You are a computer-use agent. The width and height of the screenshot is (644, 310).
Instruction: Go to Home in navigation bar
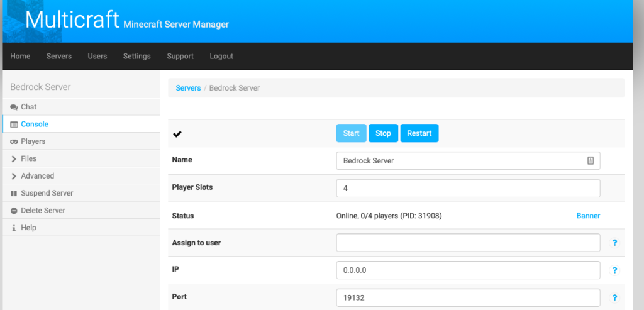20,56
